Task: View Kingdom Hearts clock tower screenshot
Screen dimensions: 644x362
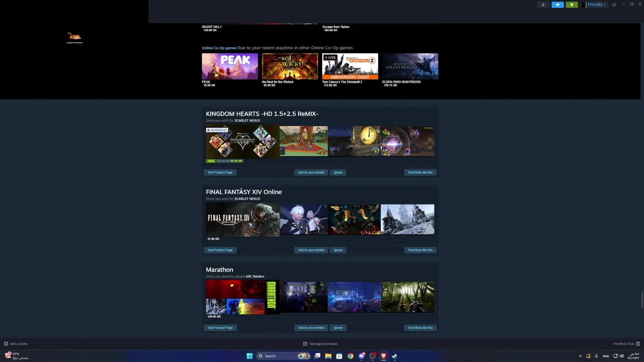Action: [x=354, y=141]
